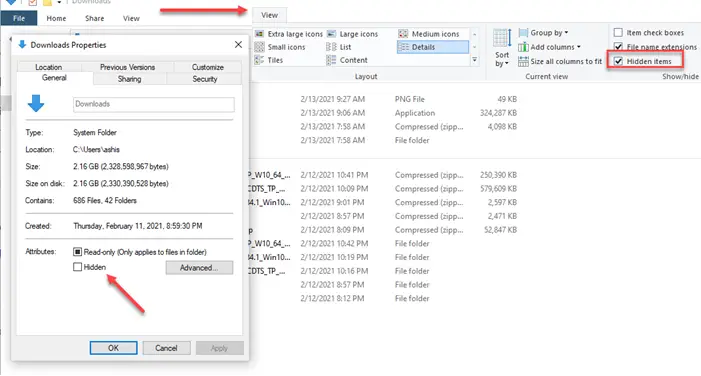Expand the layout gallery more arrow
701x376 pixels.
[475, 60]
